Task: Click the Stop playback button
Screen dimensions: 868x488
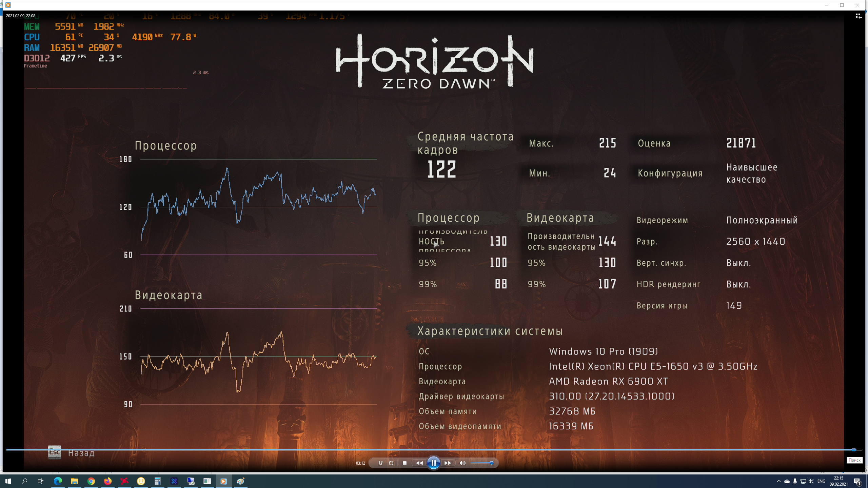Action: tap(405, 463)
